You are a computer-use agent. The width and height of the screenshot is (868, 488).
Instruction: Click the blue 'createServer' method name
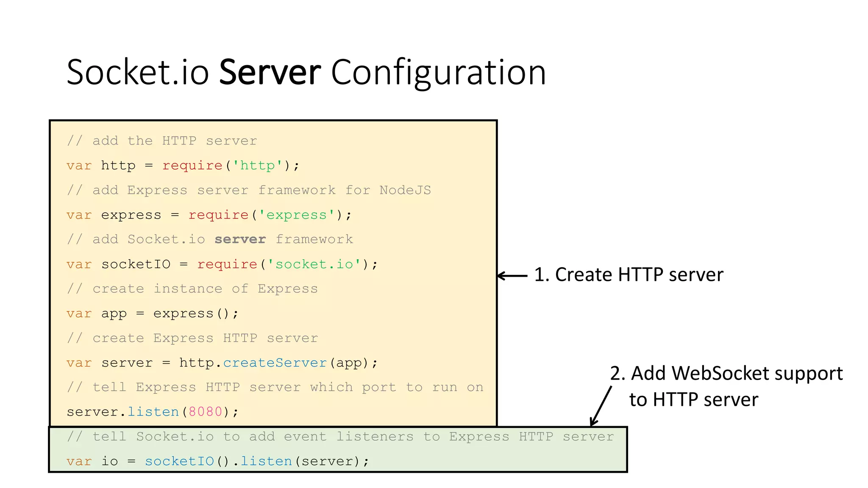pyautogui.click(x=275, y=363)
